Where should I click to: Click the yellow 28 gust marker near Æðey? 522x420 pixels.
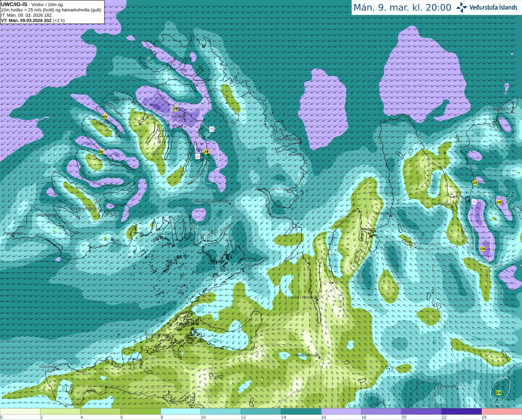tap(175, 109)
